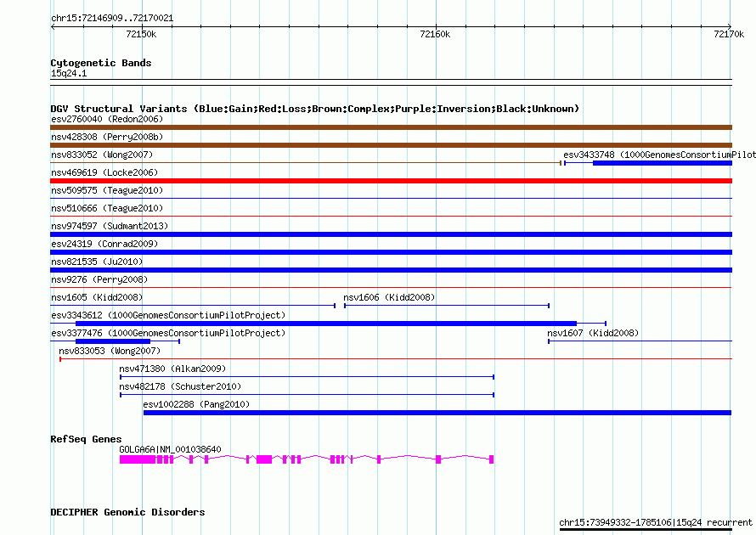The width and height of the screenshot is (756, 535).
Task: Click the red nsv469619 (Locke2006) loss bar
Action: tap(391, 181)
